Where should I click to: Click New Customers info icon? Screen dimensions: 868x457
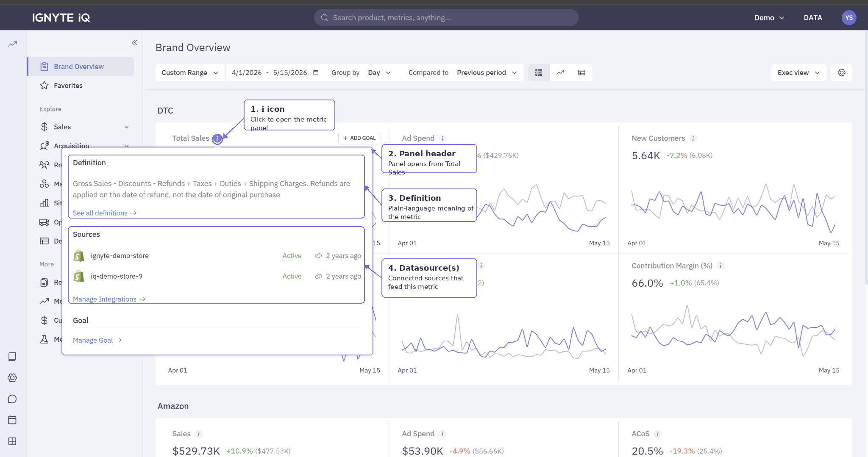click(x=693, y=138)
